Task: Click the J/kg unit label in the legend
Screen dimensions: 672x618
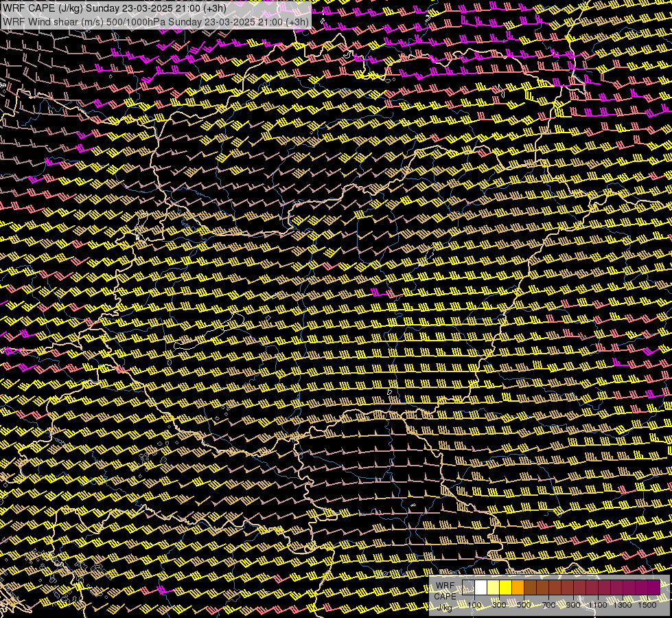Action: pos(445,607)
